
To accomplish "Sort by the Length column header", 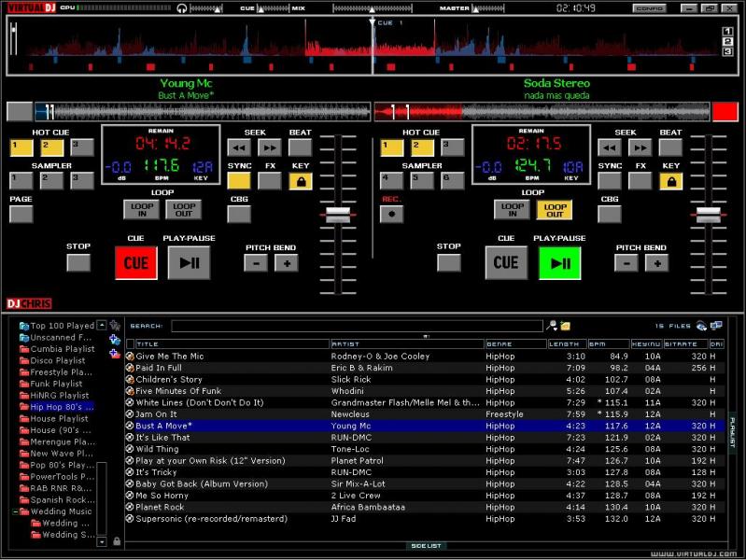I will click(567, 344).
